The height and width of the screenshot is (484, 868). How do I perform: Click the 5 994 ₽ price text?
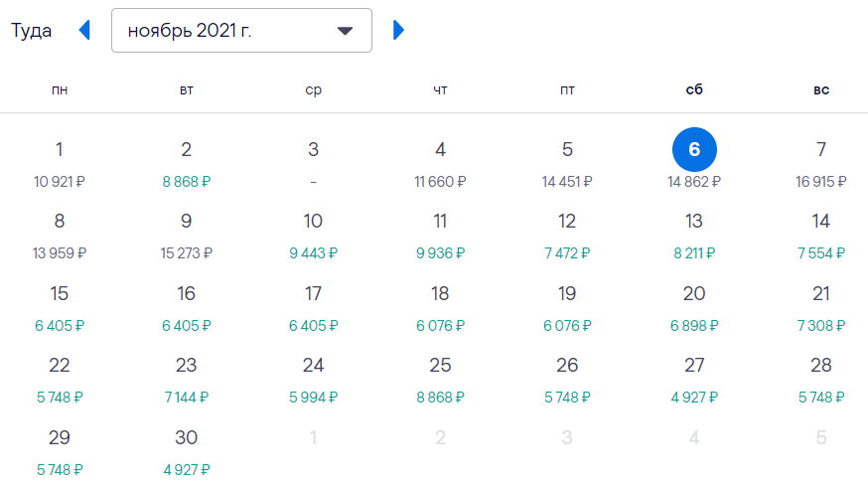point(313,398)
